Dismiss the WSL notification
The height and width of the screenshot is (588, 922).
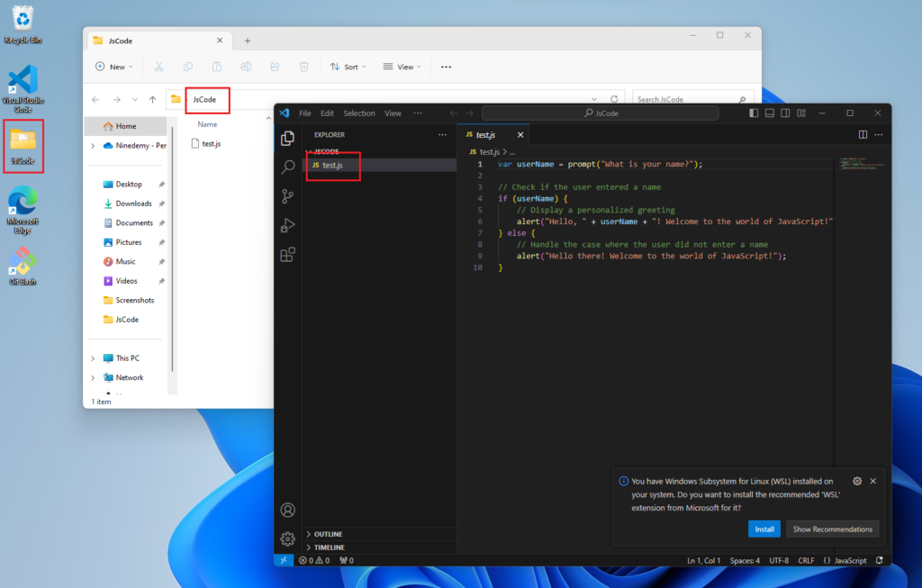point(873,481)
